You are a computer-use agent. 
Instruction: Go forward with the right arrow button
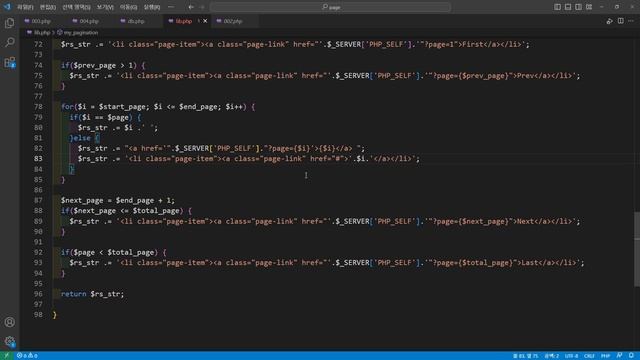coord(202,7)
